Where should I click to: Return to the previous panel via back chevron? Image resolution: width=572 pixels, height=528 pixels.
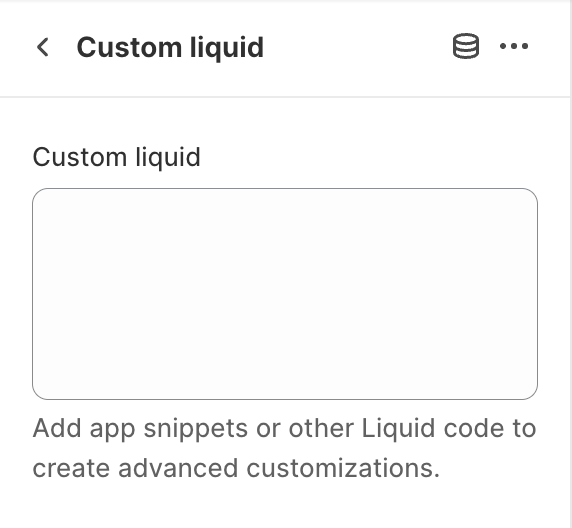(43, 47)
